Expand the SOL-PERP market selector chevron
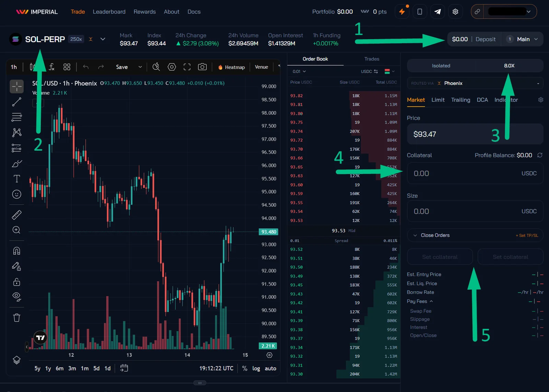This screenshot has height=392, width=549. pyautogui.click(x=103, y=39)
